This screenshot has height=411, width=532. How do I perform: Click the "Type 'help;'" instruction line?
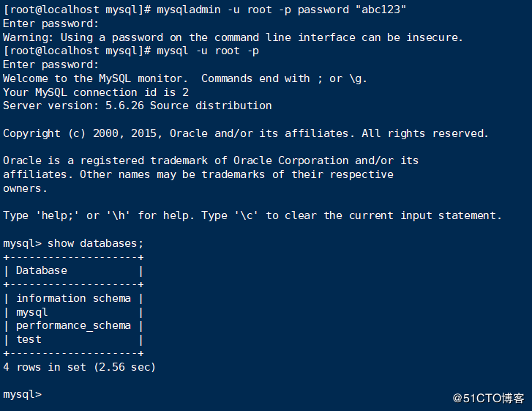(x=252, y=215)
